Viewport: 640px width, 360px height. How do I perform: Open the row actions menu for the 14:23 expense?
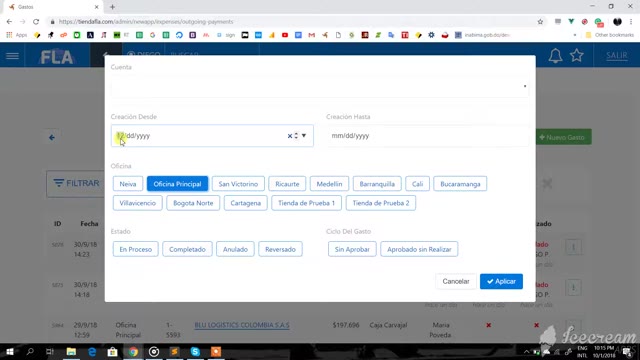[573, 247]
